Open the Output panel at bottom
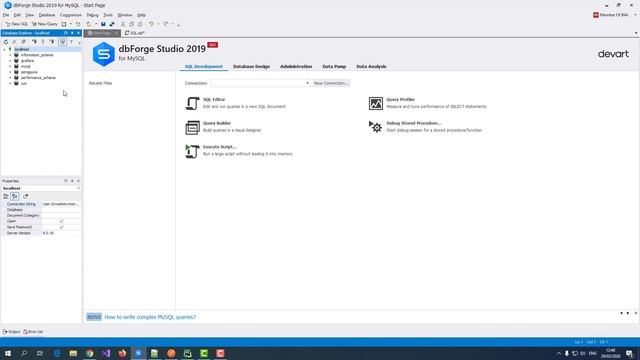640x360 pixels. click(11, 332)
